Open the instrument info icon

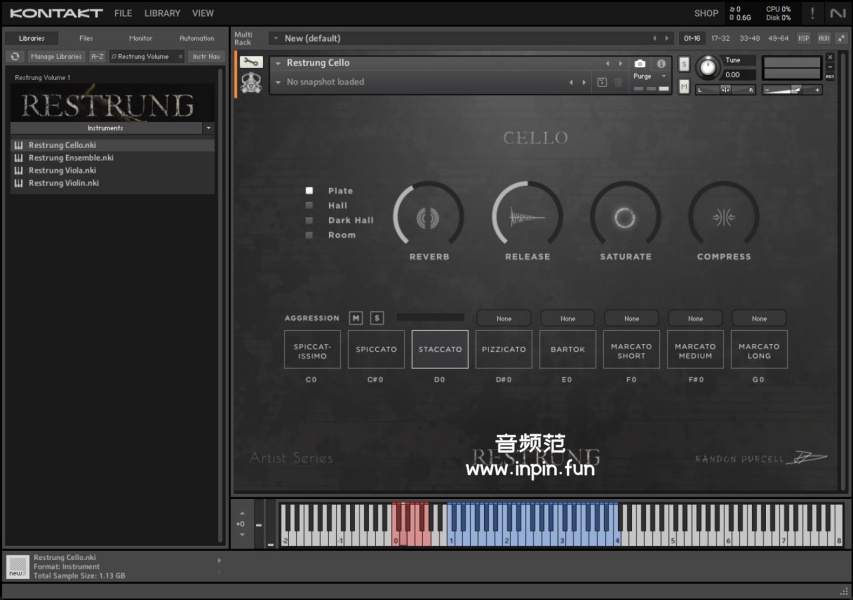pyautogui.click(x=661, y=63)
